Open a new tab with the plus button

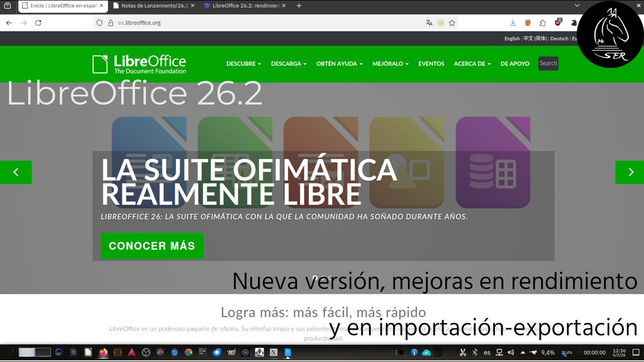(x=299, y=6)
